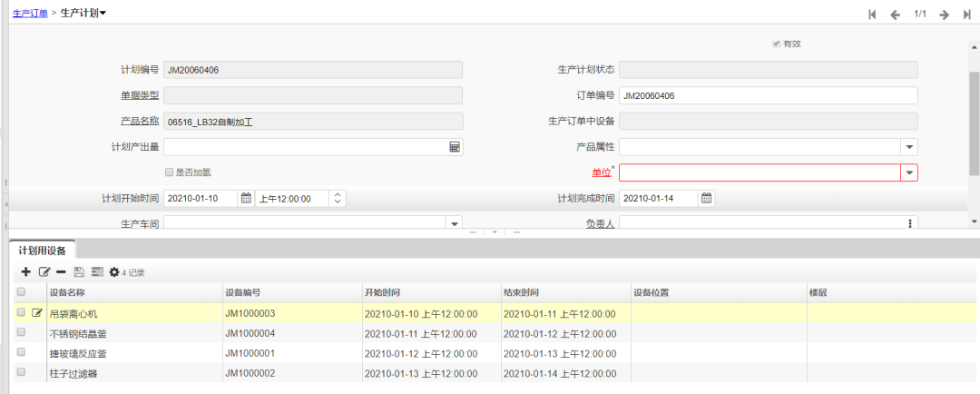Click edit icon on 吊袋离心机 row
The image size is (980, 394).
pyautogui.click(x=37, y=313)
